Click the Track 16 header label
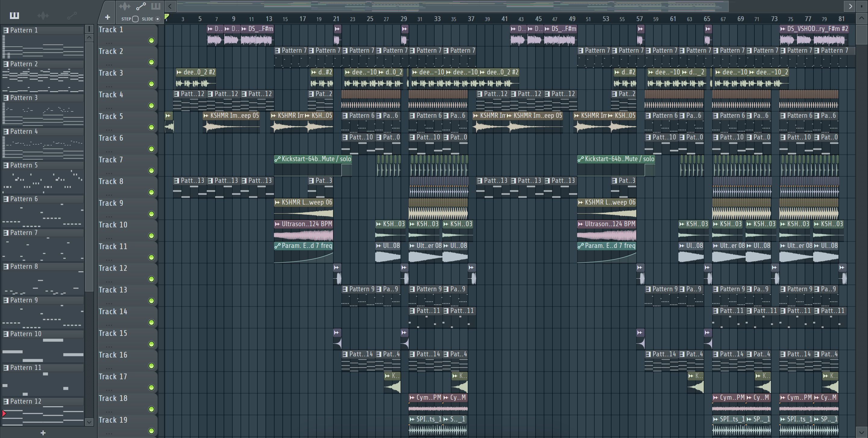This screenshot has width=868, height=438. [113, 355]
